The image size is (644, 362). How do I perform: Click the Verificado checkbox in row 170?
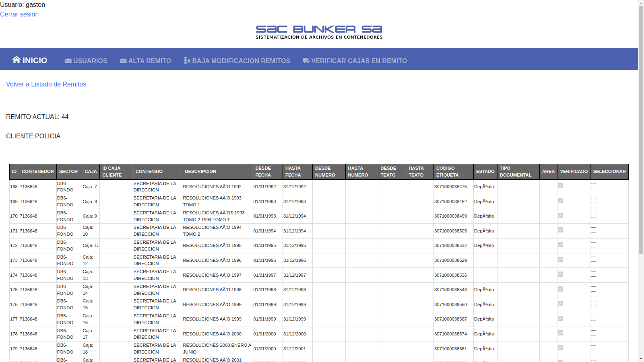[560, 216]
